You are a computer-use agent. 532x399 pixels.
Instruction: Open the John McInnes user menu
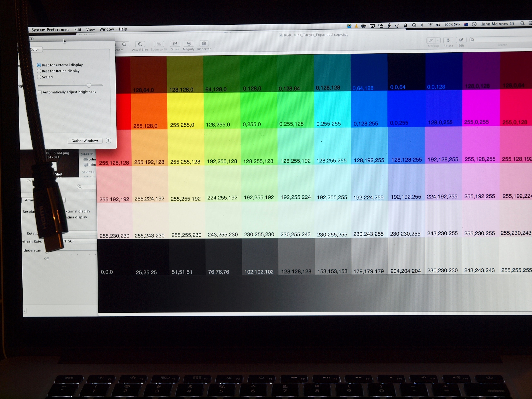click(497, 24)
